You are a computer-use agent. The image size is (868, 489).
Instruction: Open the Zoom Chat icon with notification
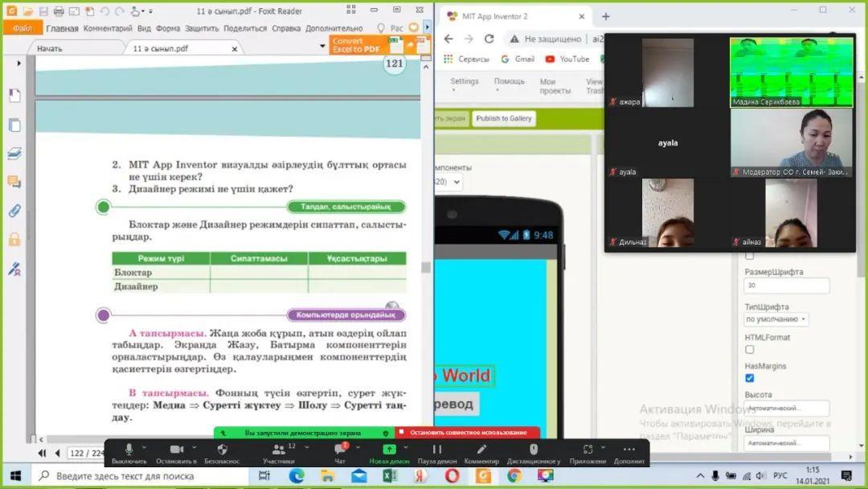340,449
